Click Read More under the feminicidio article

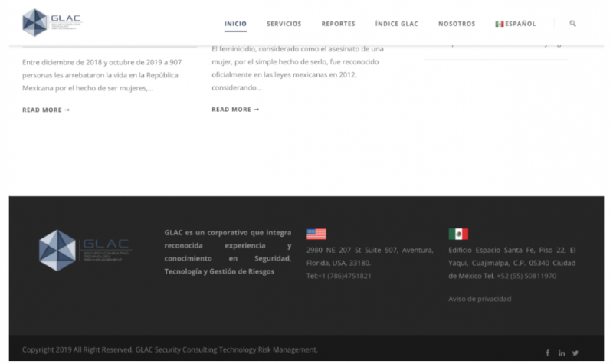pos(235,110)
